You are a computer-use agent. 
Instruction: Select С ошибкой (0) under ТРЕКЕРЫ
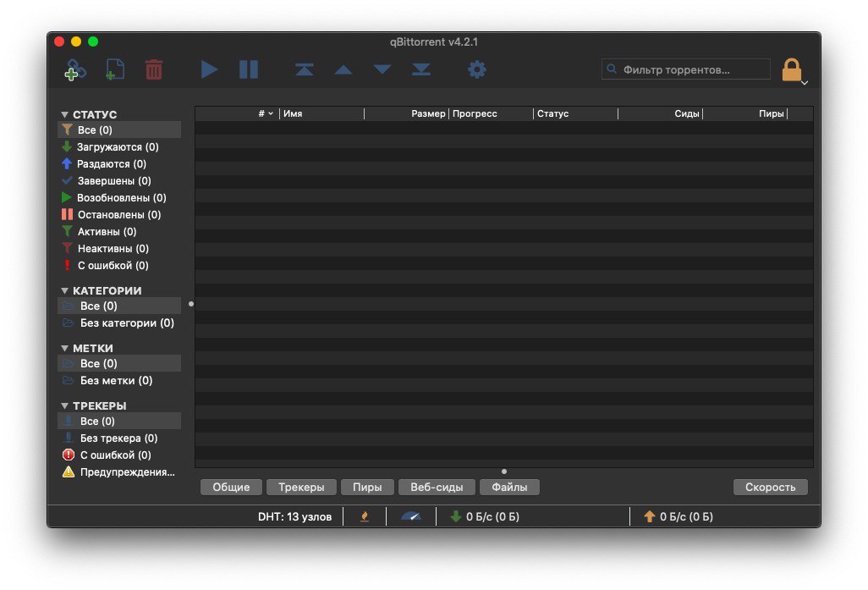(119, 455)
